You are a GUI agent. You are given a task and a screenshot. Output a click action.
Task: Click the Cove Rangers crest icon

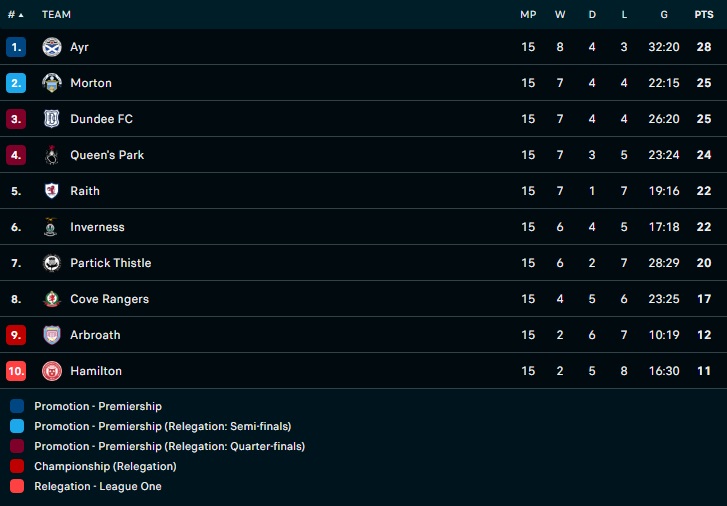point(52,299)
